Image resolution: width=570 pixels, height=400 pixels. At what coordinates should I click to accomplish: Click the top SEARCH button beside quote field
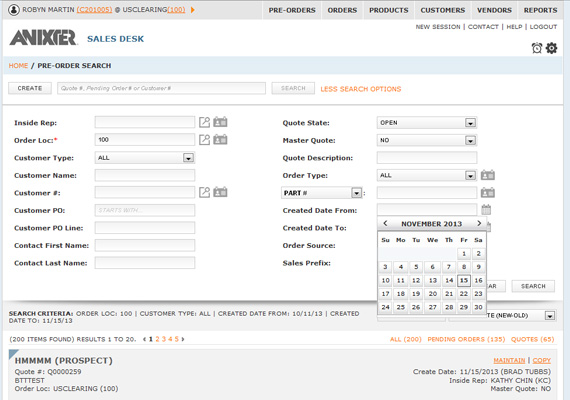click(x=293, y=88)
